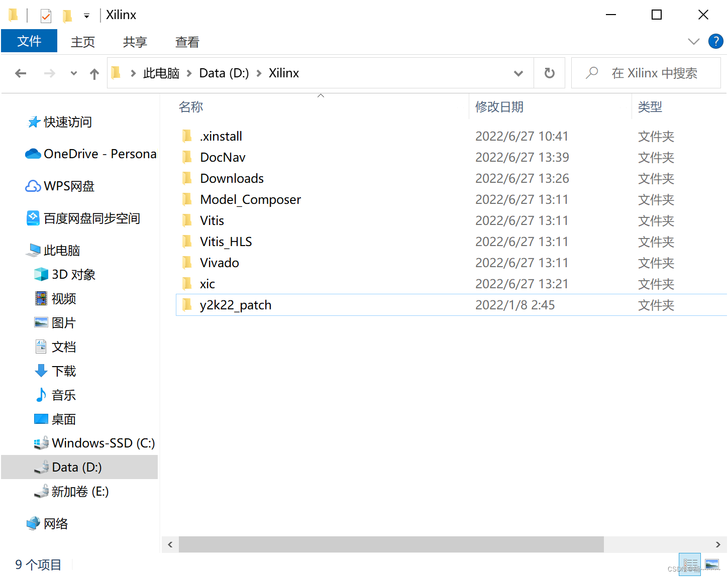Viewport: 728px width, 577px height.
Task: Open 快速访问 in navigation pane
Action: 60,122
